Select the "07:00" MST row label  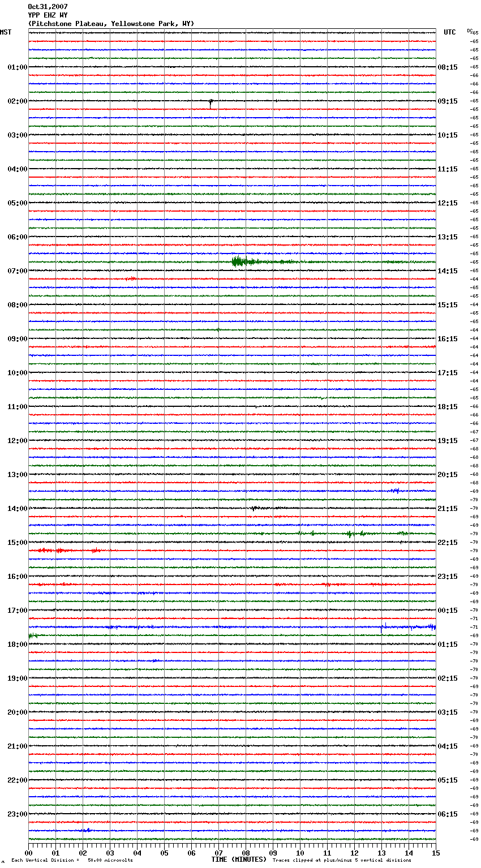(18, 271)
